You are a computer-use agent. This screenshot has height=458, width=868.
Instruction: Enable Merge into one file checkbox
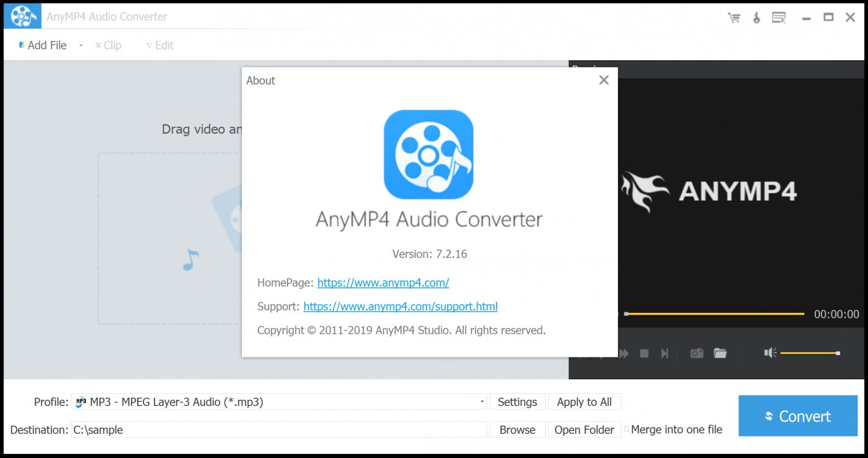click(626, 429)
